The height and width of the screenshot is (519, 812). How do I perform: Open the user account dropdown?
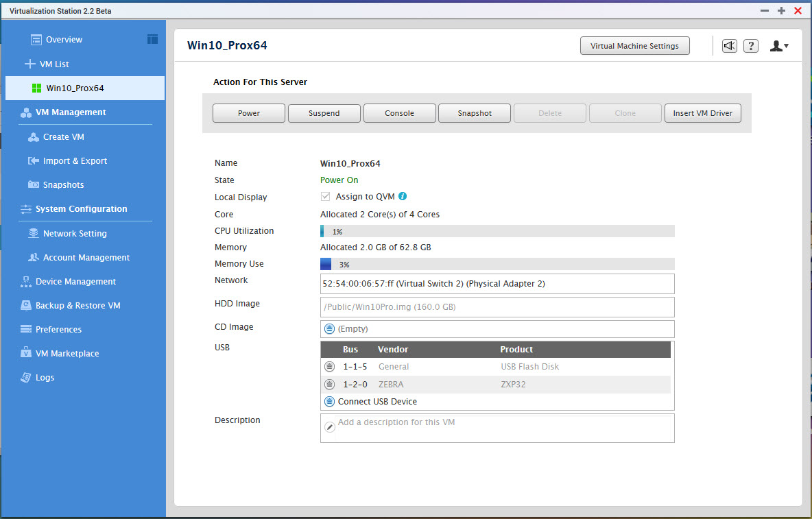click(x=778, y=46)
